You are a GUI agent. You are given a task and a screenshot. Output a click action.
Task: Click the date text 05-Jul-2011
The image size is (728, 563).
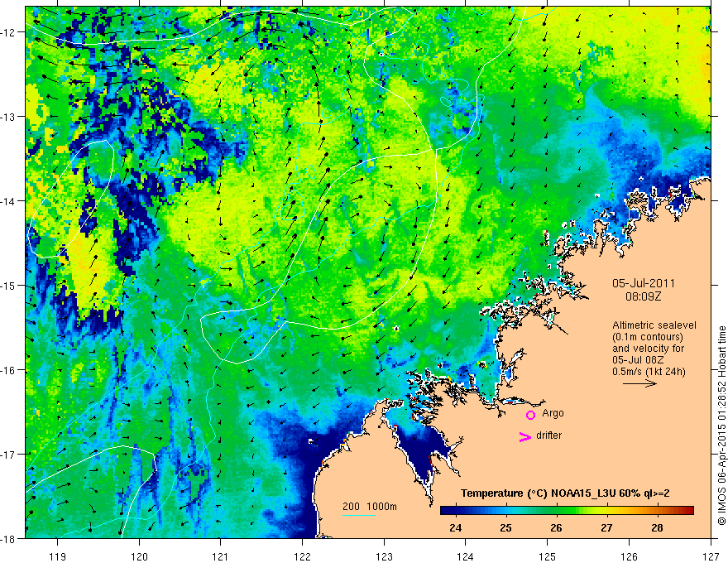644,283
